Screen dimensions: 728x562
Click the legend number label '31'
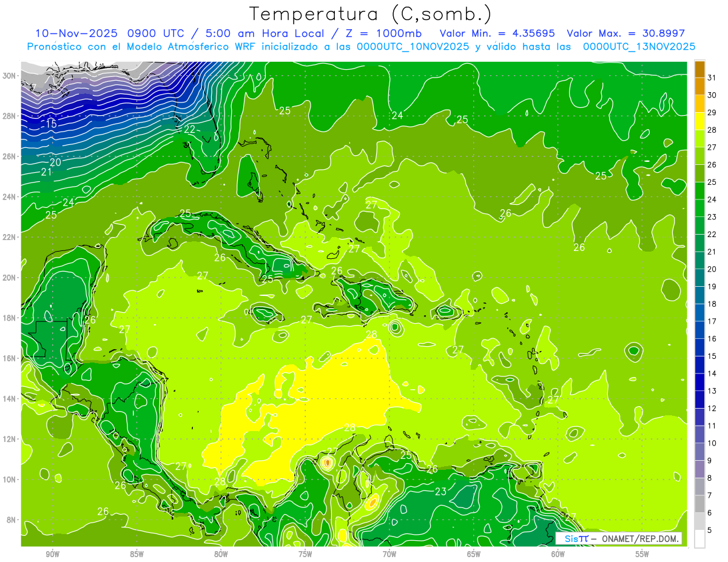point(712,78)
